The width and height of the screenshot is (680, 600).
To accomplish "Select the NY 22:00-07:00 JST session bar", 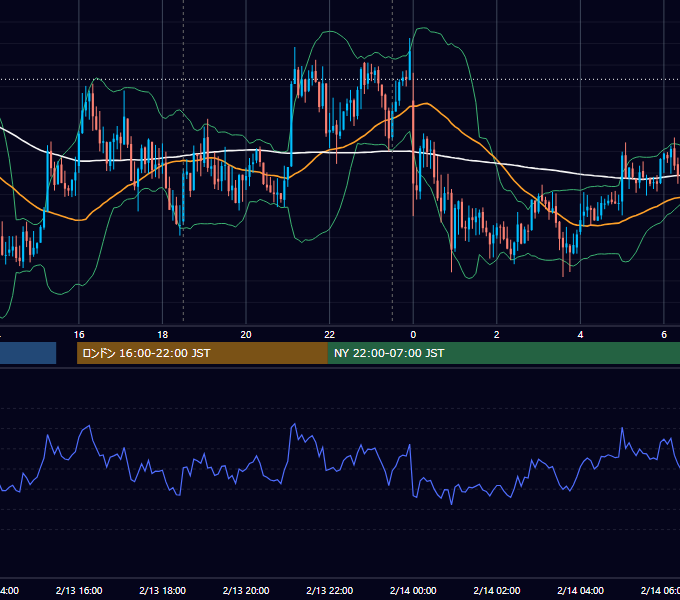I will pos(503,353).
